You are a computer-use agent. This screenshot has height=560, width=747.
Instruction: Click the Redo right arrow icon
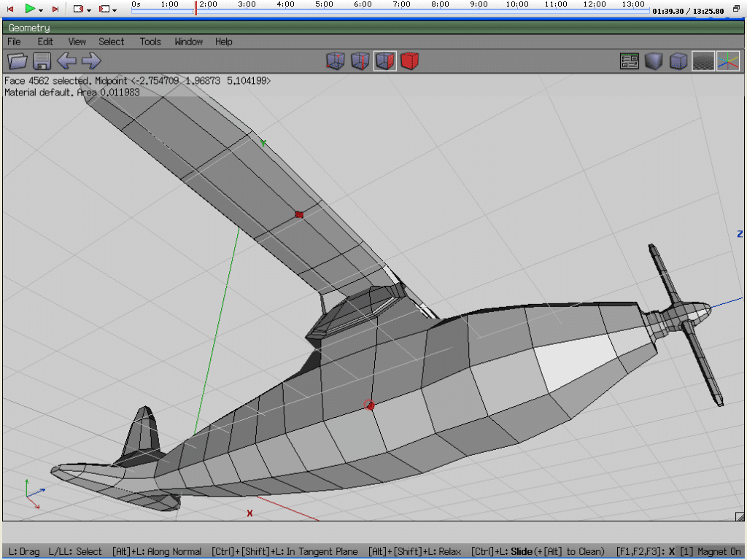click(90, 61)
